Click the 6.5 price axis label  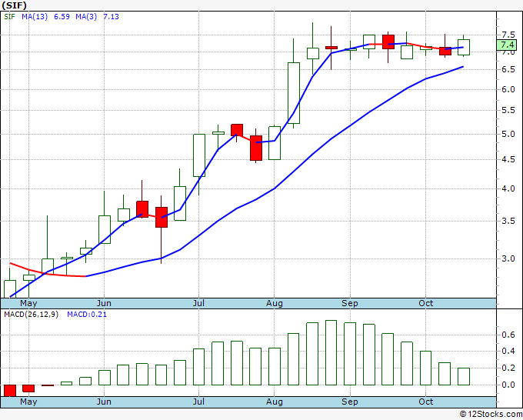click(x=508, y=69)
